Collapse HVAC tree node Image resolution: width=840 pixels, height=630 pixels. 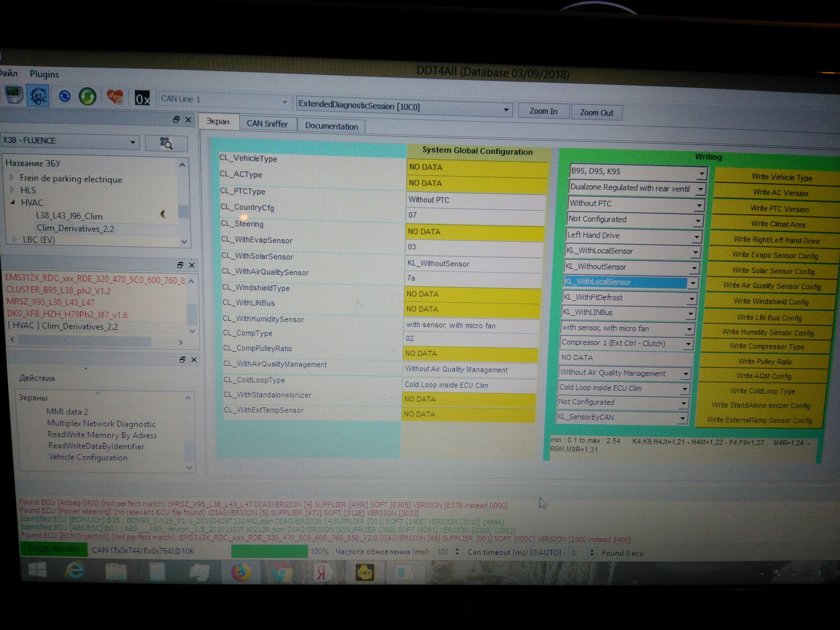tap(13, 202)
